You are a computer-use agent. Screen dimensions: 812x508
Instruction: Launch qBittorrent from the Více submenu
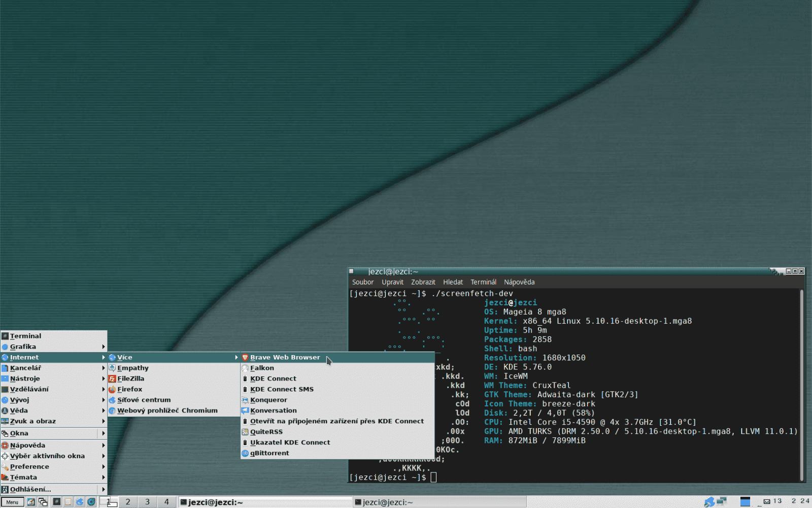click(x=269, y=453)
